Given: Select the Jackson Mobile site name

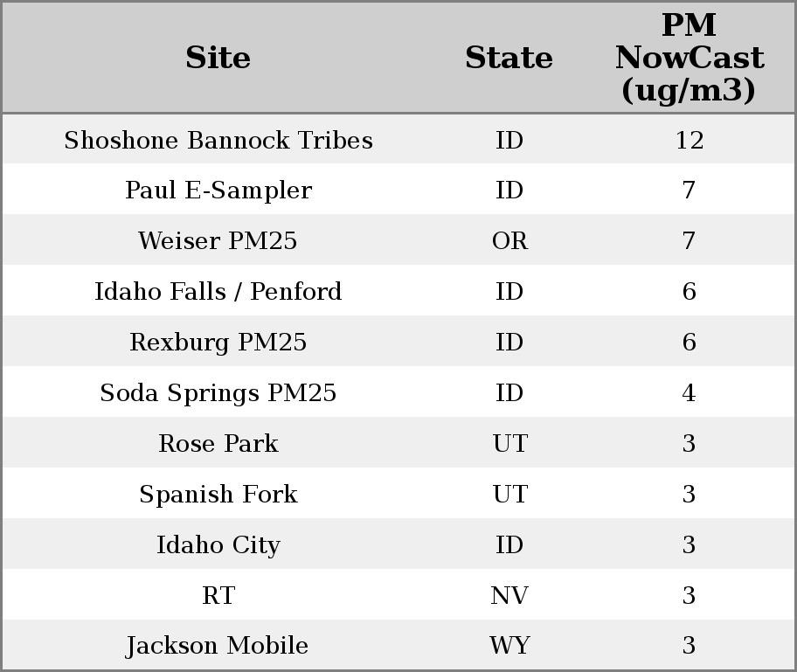Looking at the screenshot, I should pyautogui.click(x=218, y=646).
